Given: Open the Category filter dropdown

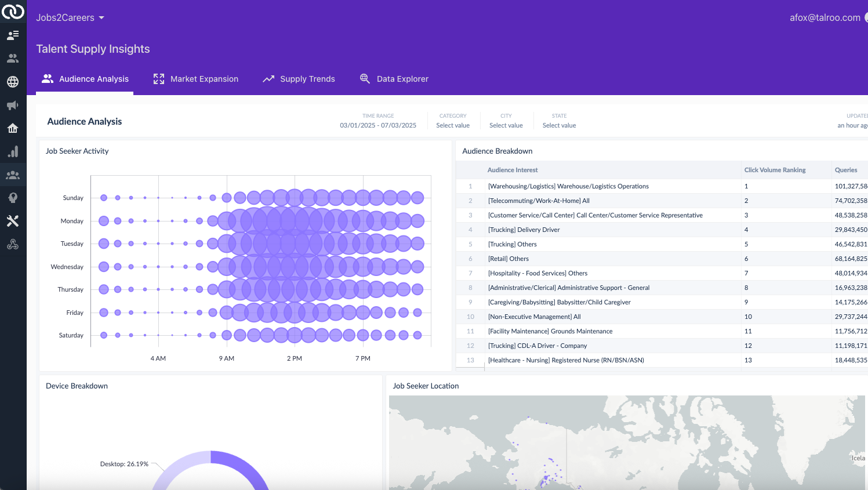Looking at the screenshot, I should point(453,125).
